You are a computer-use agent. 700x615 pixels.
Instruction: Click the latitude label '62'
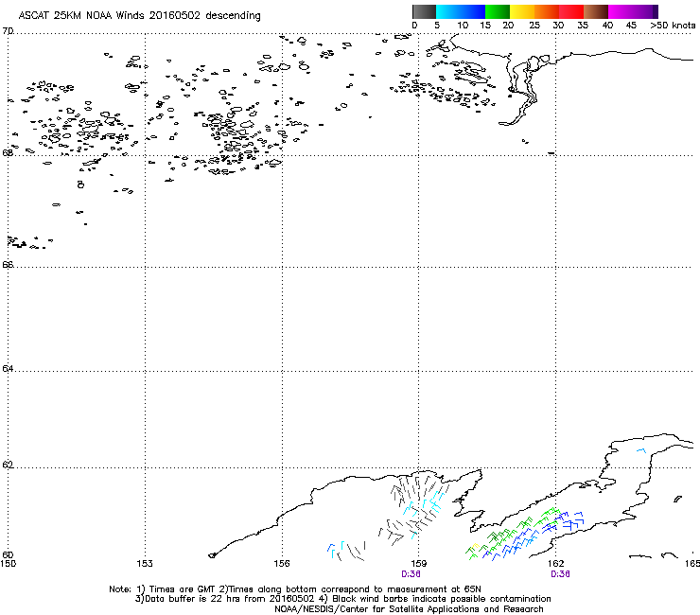(x=8, y=465)
